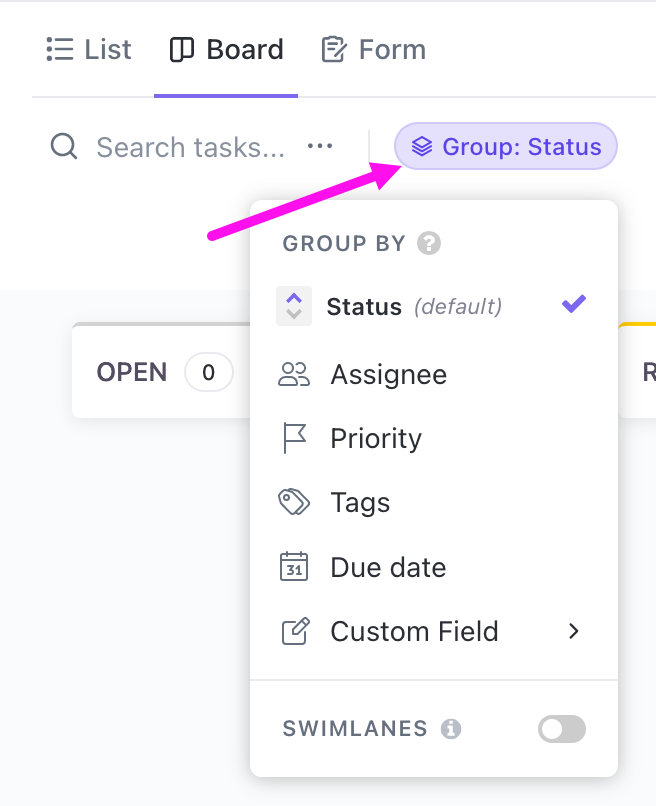Click the Assignee people icon
Image resolution: width=656 pixels, height=806 pixels.
click(294, 375)
